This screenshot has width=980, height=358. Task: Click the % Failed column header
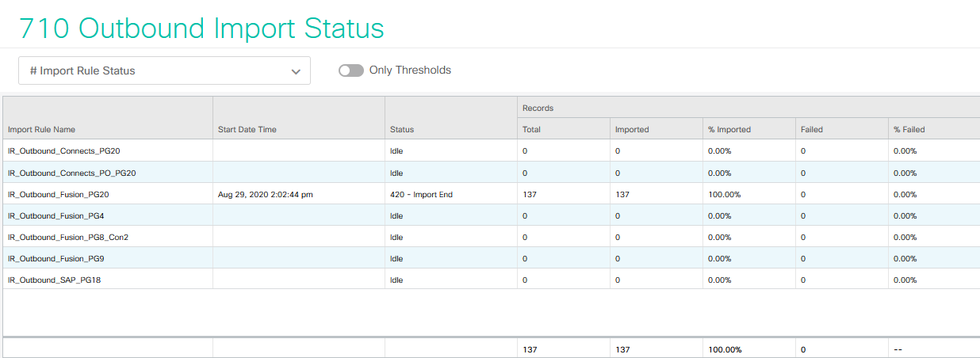click(x=909, y=129)
